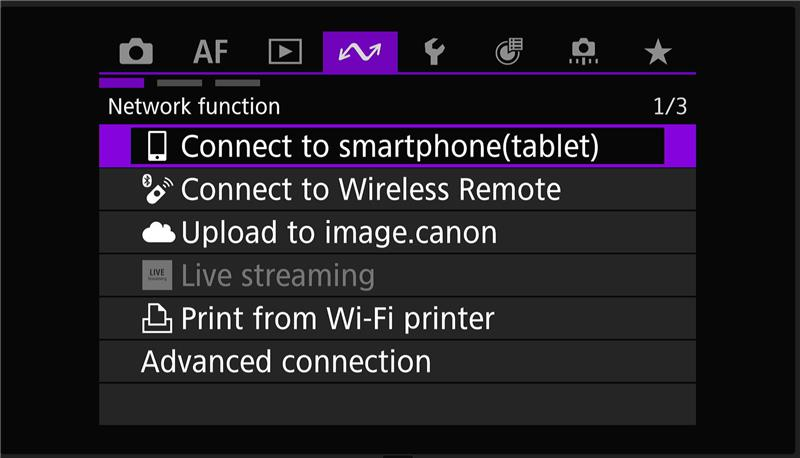Open the wrench Setup tab
The image size is (800, 458).
434,52
